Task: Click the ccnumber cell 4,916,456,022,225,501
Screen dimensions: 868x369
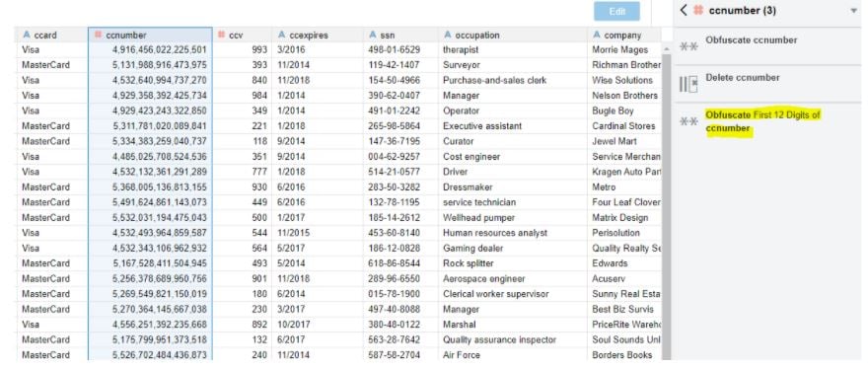Action: point(150,50)
